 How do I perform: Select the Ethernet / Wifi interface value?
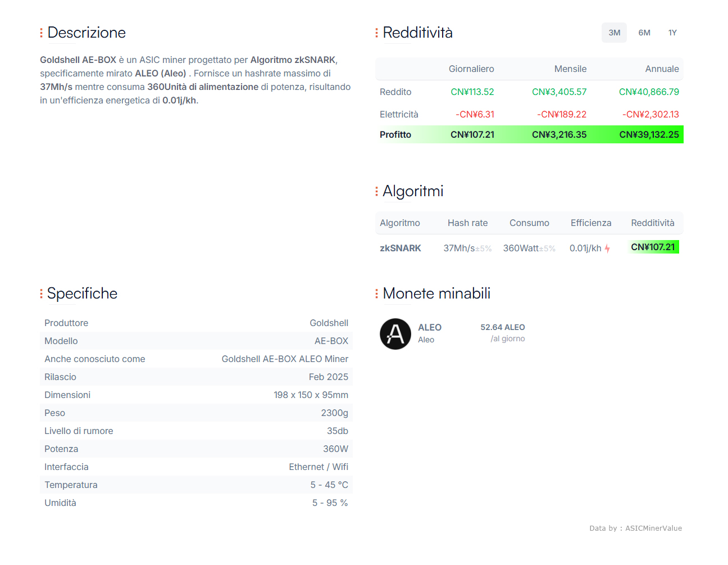tap(319, 467)
